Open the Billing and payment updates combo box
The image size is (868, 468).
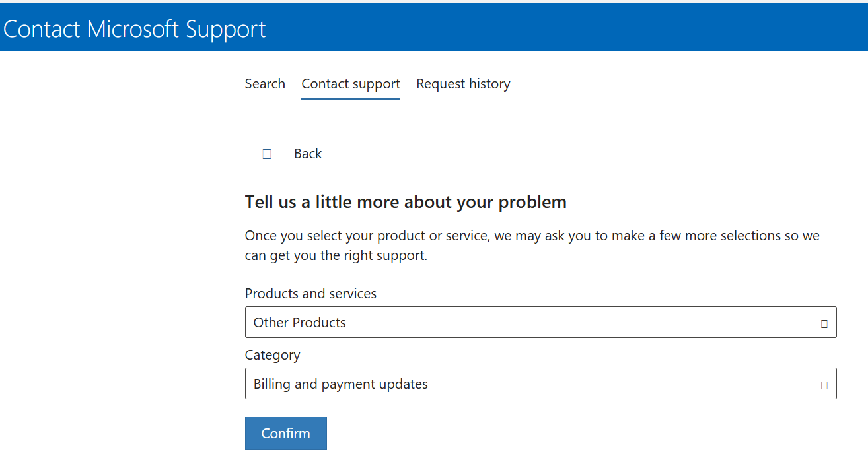click(541, 384)
